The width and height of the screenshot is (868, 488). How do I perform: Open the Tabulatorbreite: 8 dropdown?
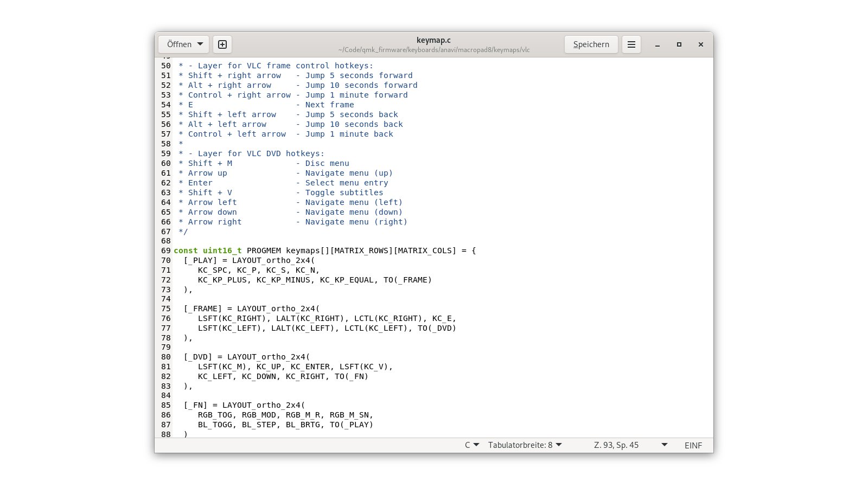click(525, 445)
